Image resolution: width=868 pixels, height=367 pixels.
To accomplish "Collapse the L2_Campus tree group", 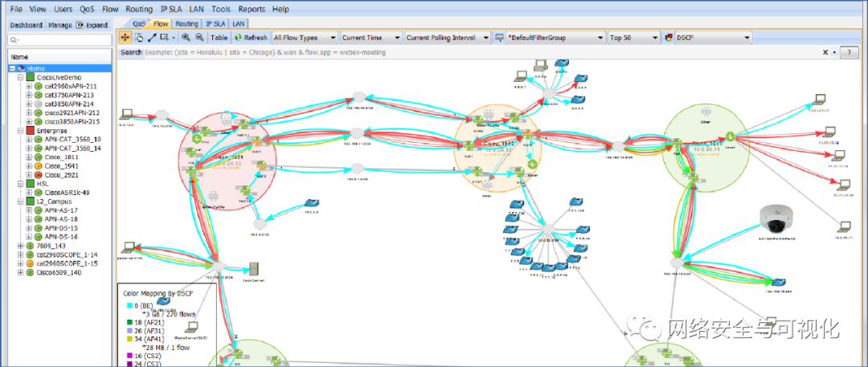I will pyautogui.click(x=20, y=201).
